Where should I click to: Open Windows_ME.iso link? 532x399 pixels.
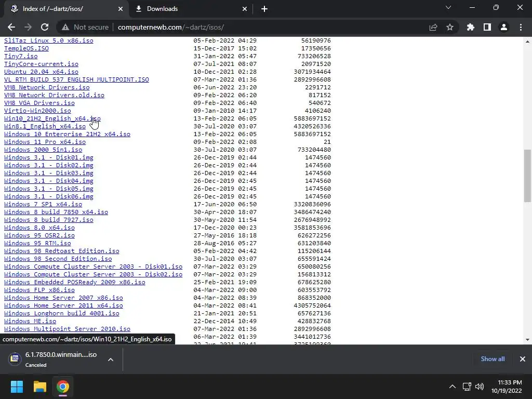(30, 321)
